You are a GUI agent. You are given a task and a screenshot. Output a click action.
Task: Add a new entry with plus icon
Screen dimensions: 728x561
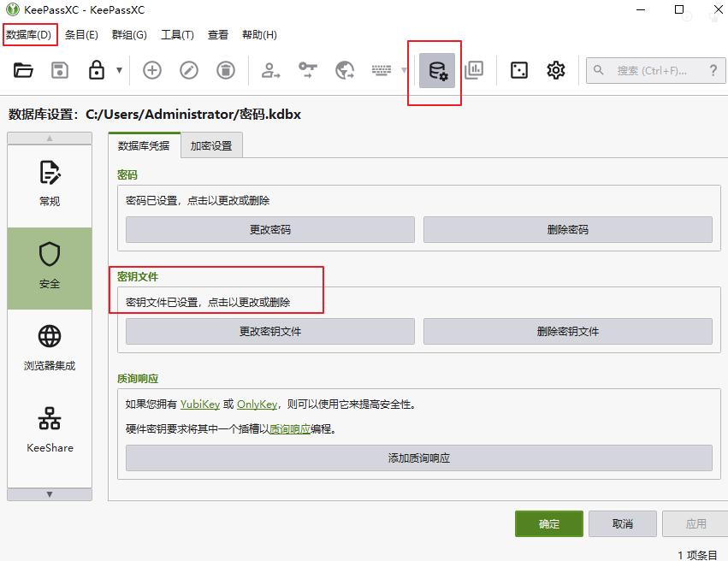point(151,70)
